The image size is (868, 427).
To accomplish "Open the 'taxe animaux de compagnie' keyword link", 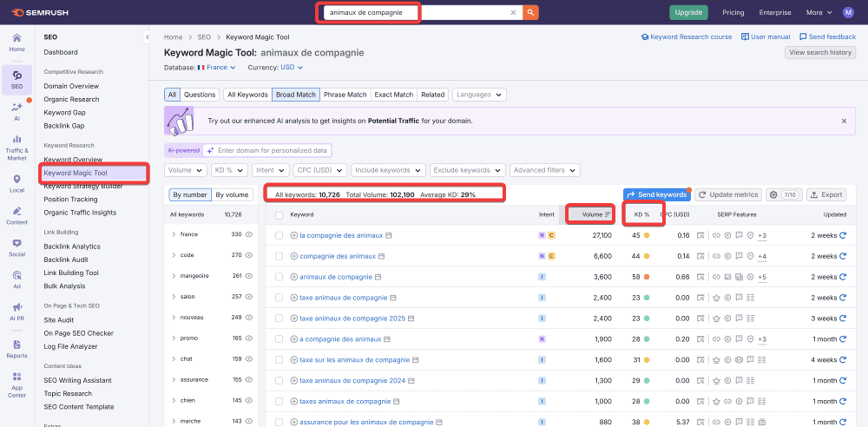I will coord(343,298).
